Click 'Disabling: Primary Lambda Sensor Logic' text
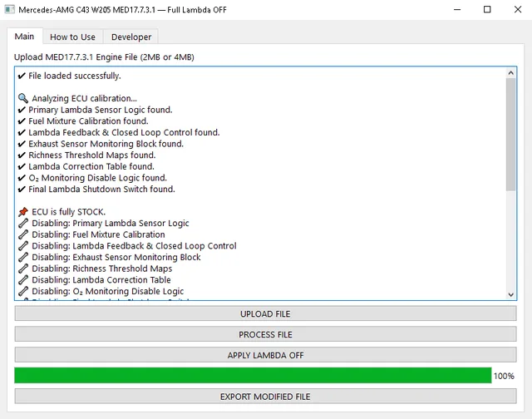 111,224
